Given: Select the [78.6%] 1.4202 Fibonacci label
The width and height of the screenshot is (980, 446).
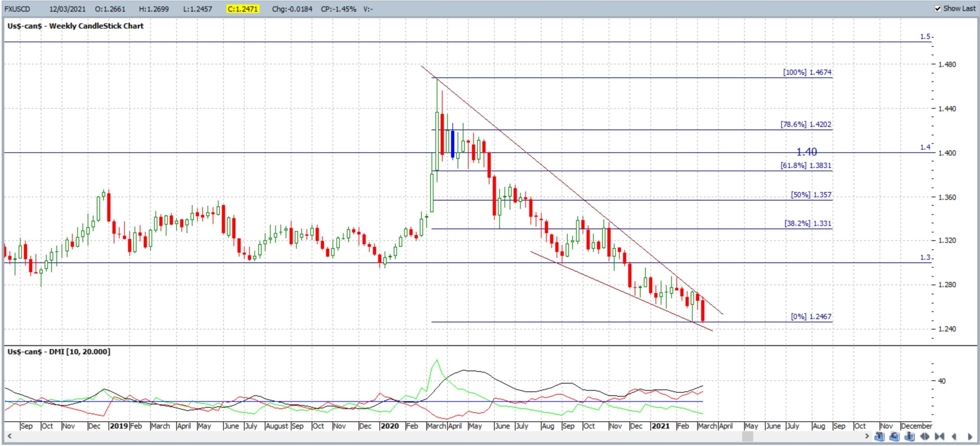Looking at the screenshot, I should click(806, 124).
